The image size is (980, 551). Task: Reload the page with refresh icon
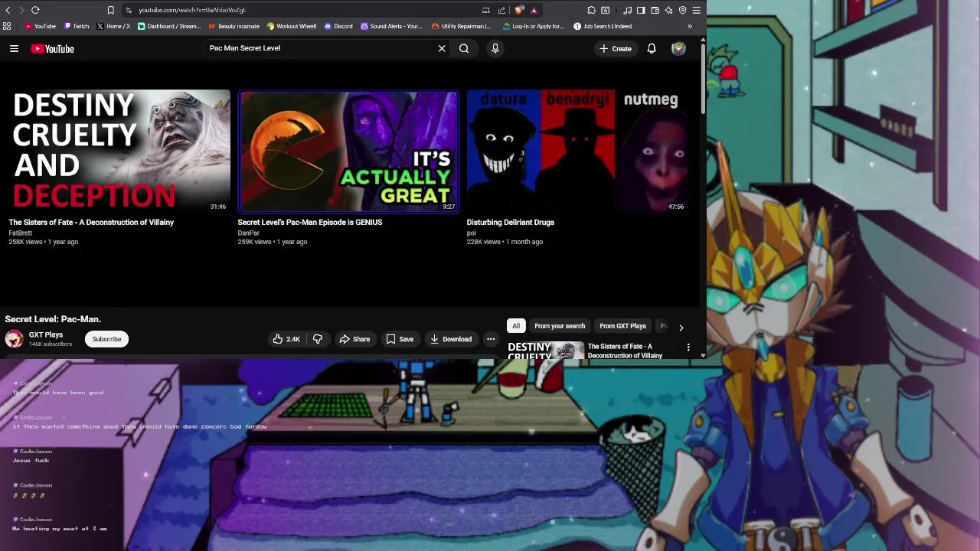(x=35, y=10)
